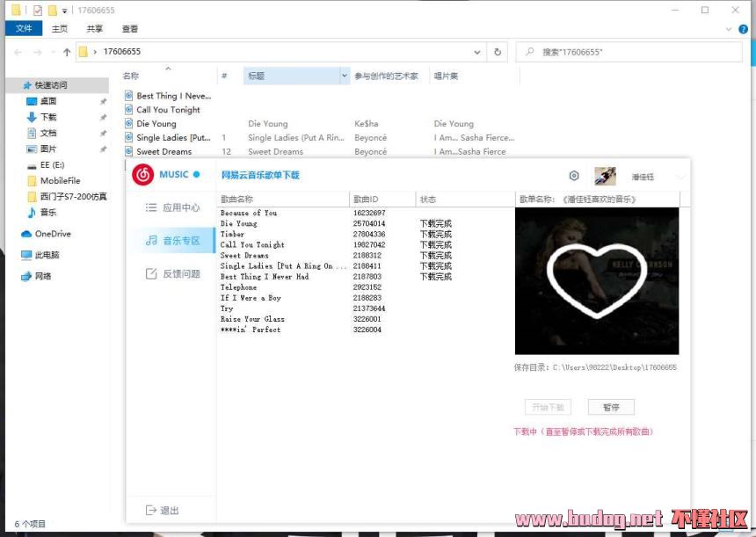This screenshot has width=756, height=537.
Task: Open 桌面 from the navigation pane
Action: 47,101
